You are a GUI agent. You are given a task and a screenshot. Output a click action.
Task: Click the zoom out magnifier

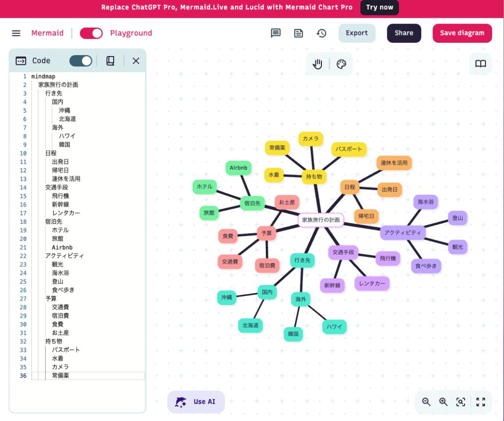(426, 402)
